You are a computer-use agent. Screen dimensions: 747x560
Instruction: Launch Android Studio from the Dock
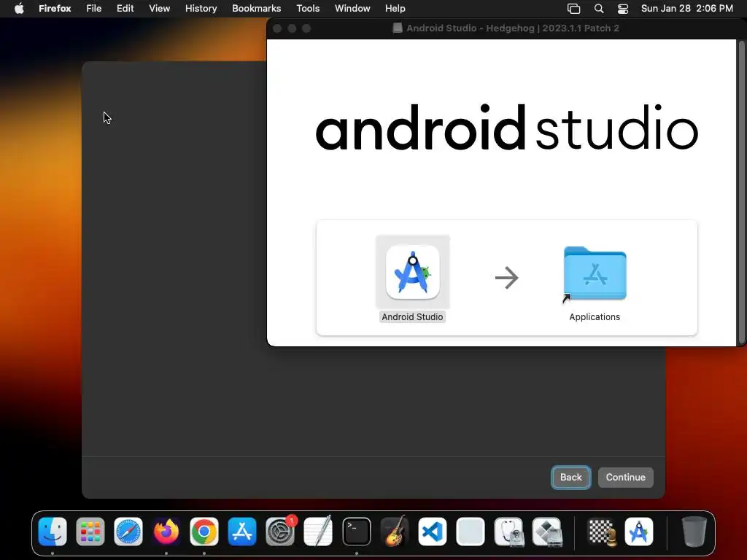click(639, 532)
